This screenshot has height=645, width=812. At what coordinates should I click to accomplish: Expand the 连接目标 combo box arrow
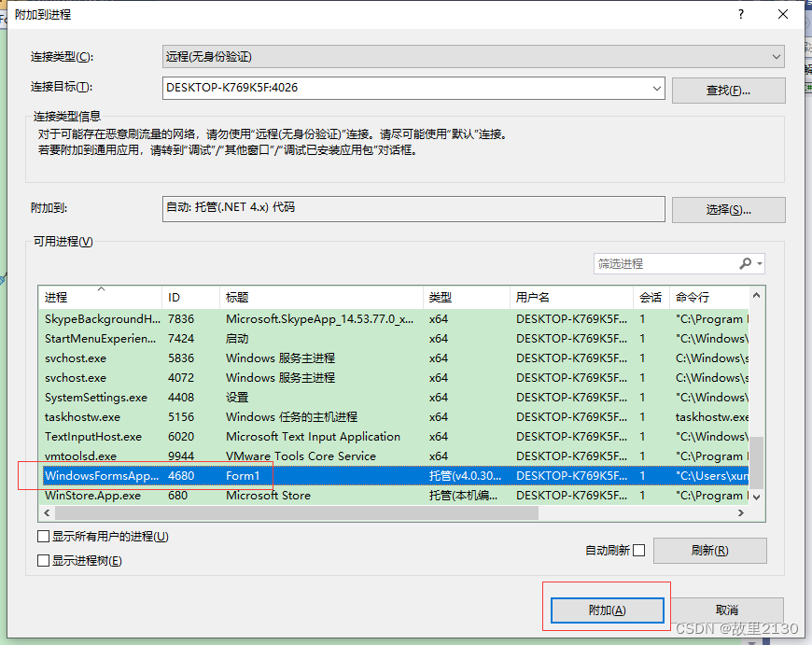tap(657, 88)
